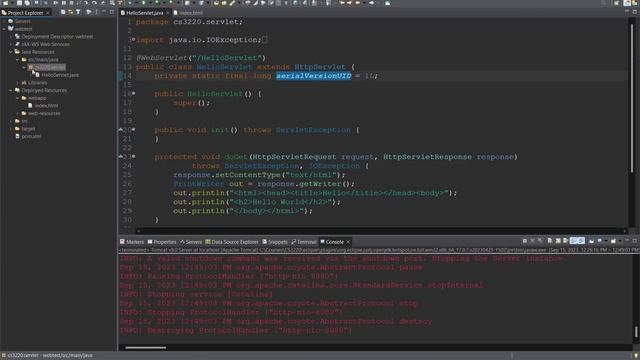Click the Open Console icon

click(x=613, y=241)
